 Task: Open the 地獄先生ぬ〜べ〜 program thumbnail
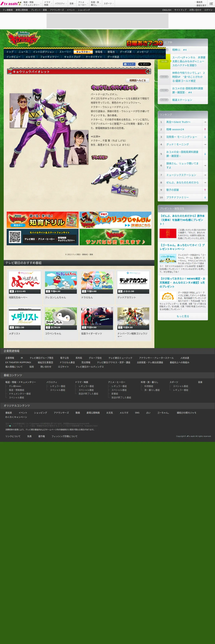tap(25, 283)
